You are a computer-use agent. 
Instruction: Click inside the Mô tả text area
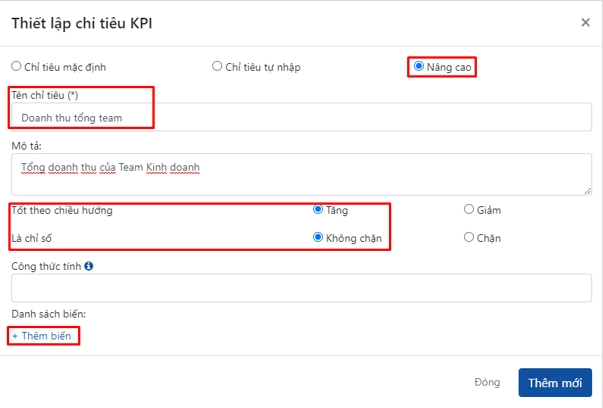pyautogui.click(x=300, y=174)
